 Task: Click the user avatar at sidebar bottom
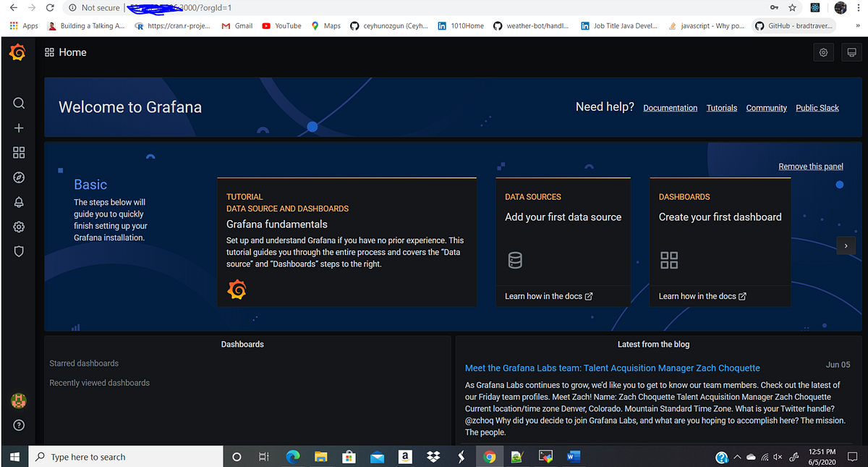coord(18,400)
